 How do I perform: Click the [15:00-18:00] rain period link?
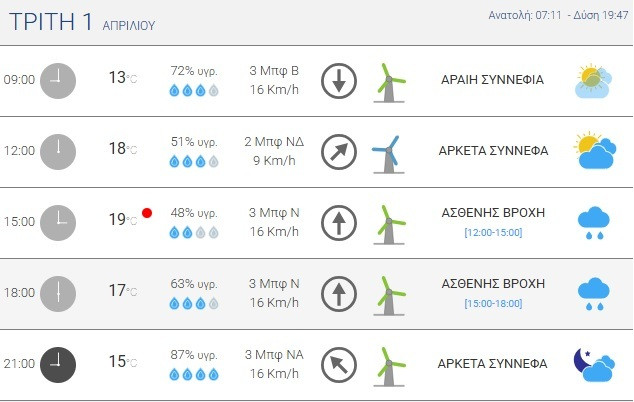(493, 304)
